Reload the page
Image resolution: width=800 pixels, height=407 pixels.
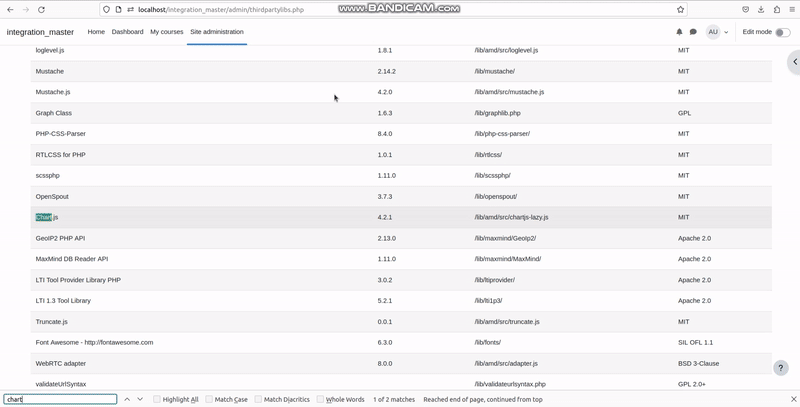41,10
